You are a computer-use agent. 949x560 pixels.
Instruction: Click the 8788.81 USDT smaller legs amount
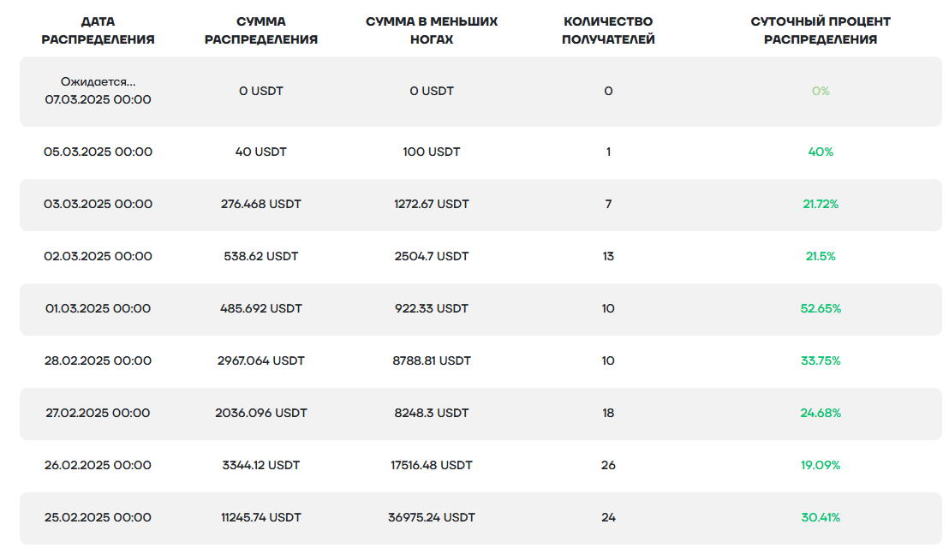pos(432,360)
